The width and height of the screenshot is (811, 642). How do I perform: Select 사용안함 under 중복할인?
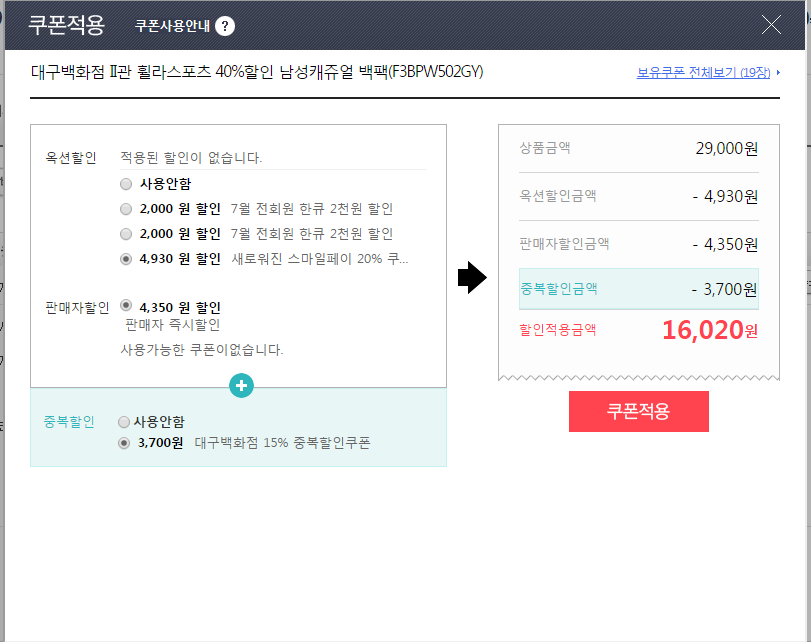pyautogui.click(x=124, y=422)
